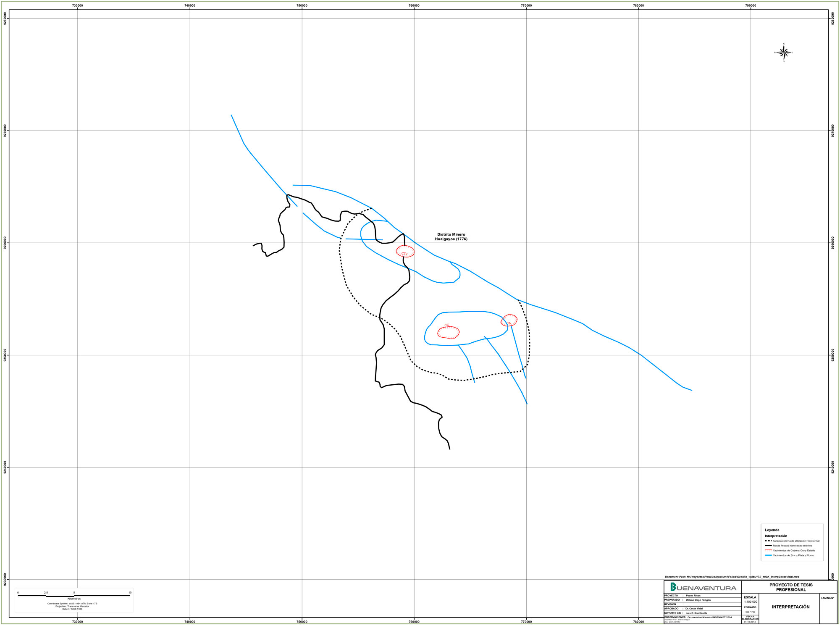Click the north arrow compass rose
840x625 pixels.
click(x=783, y=53)
